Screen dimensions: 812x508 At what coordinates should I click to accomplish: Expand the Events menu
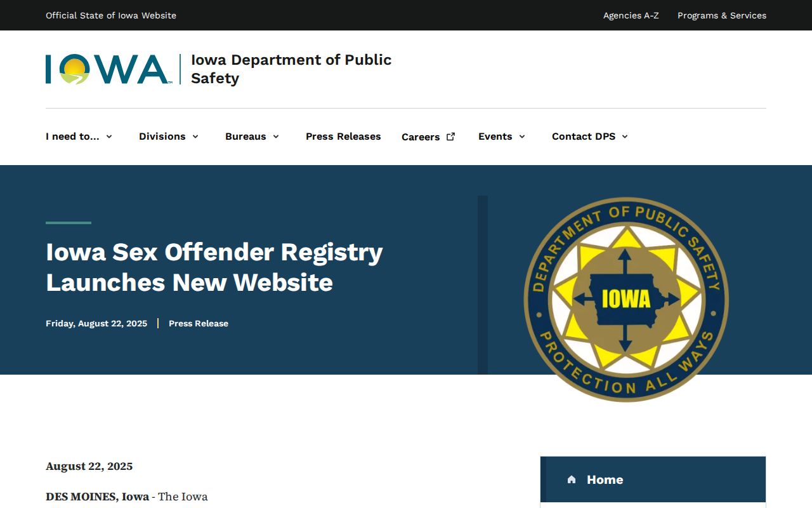(502, 137)
